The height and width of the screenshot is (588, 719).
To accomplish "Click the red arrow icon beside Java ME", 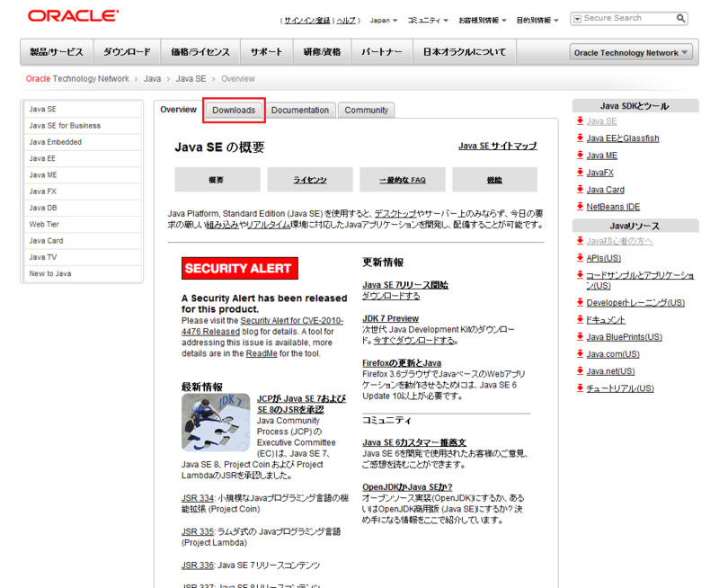I will tap(580, 155).
